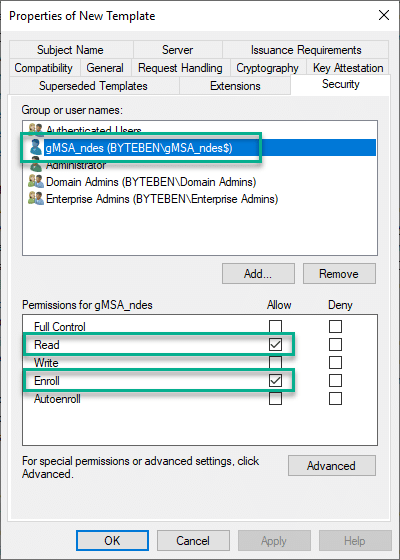Enable Allow checkbox for Autoenroll
400x560 pixels.
(275, 399)
